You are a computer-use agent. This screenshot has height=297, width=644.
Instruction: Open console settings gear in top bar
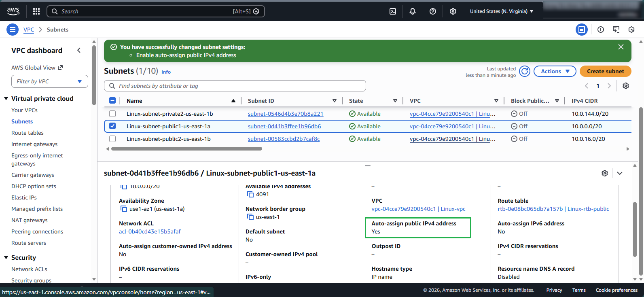point(453,11)
